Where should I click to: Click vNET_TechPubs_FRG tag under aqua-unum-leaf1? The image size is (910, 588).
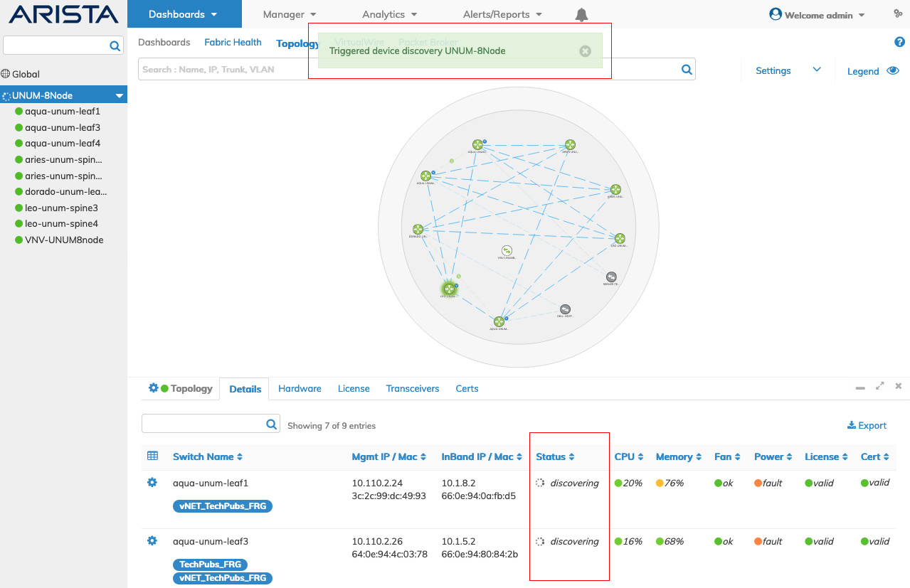[x=223, y=506]
